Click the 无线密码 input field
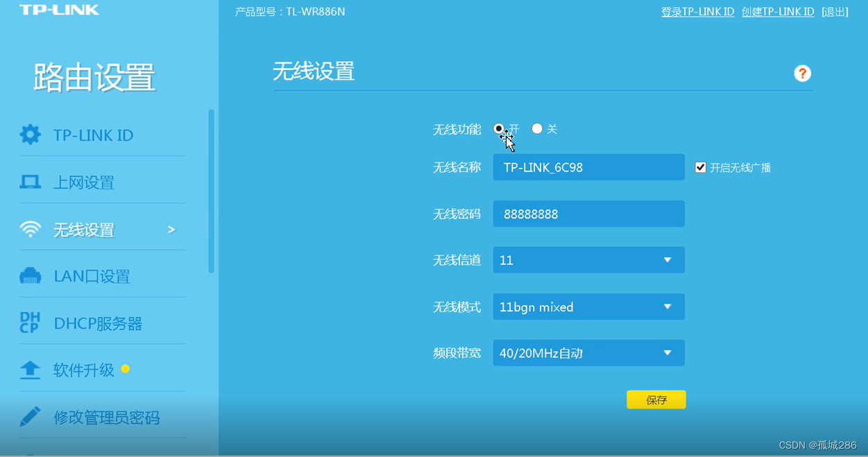868x457 pixels. [589, 214]
